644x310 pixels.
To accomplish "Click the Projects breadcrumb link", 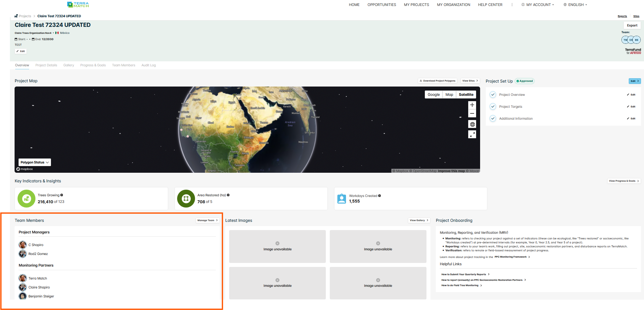I will (x=25, y=16).
